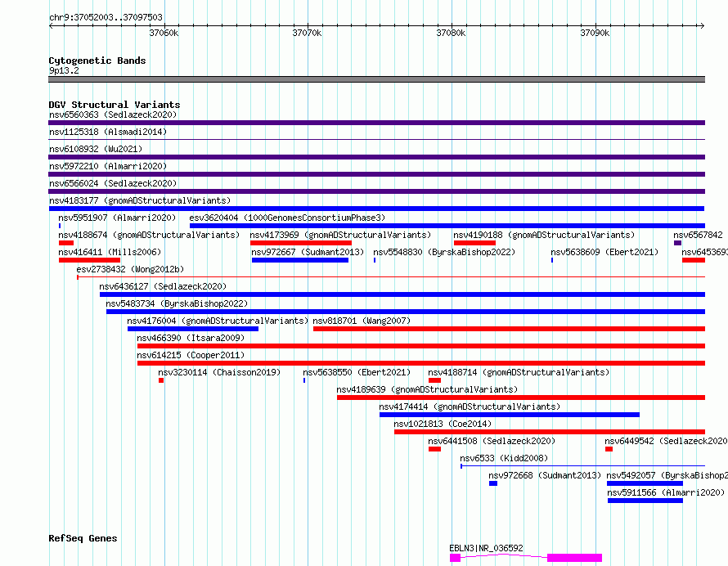Select nsv5548830 (ByrskaBishop2022) label
728x566 pixels.
coord(444,252)
